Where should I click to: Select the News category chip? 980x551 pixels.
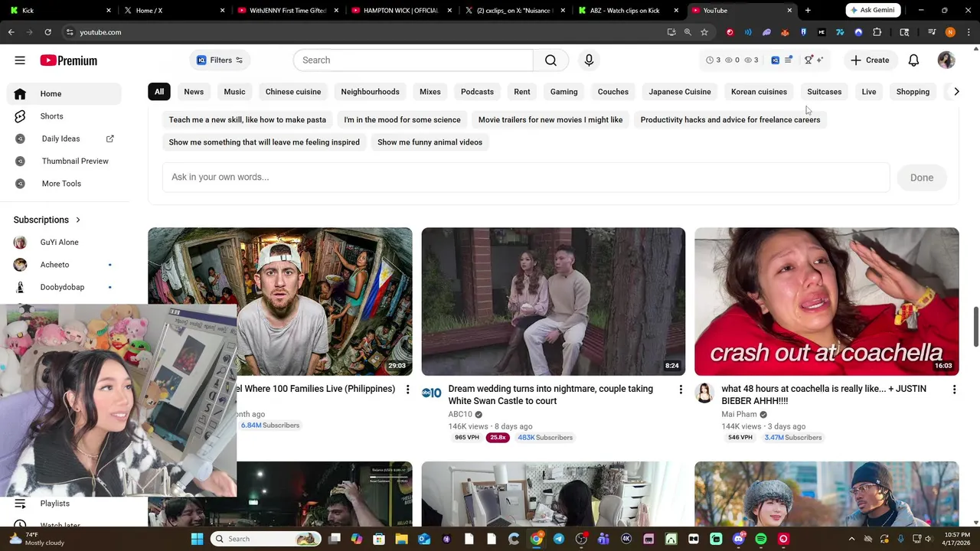[194, 92]
